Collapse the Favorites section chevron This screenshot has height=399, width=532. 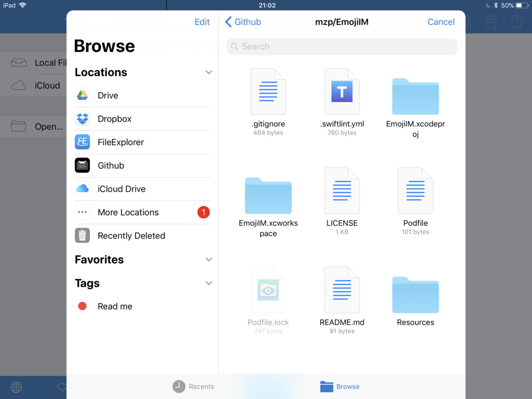[x=209, y=260]
